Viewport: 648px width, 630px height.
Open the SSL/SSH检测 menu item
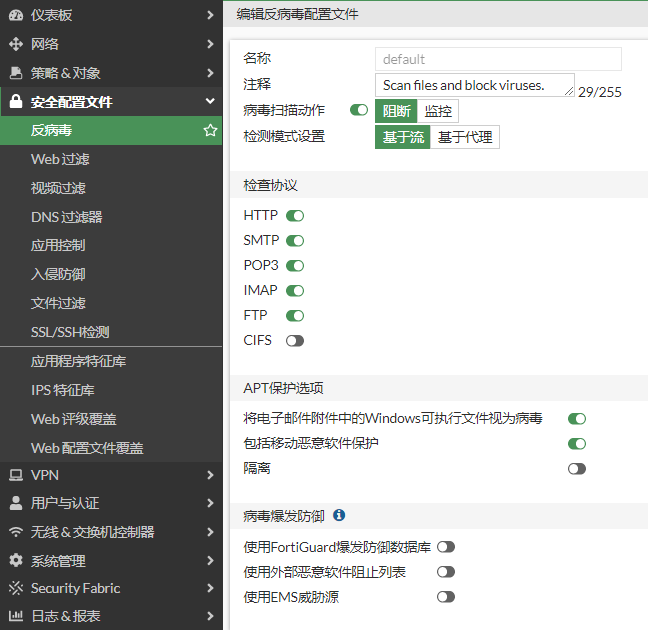click(70, 332)
